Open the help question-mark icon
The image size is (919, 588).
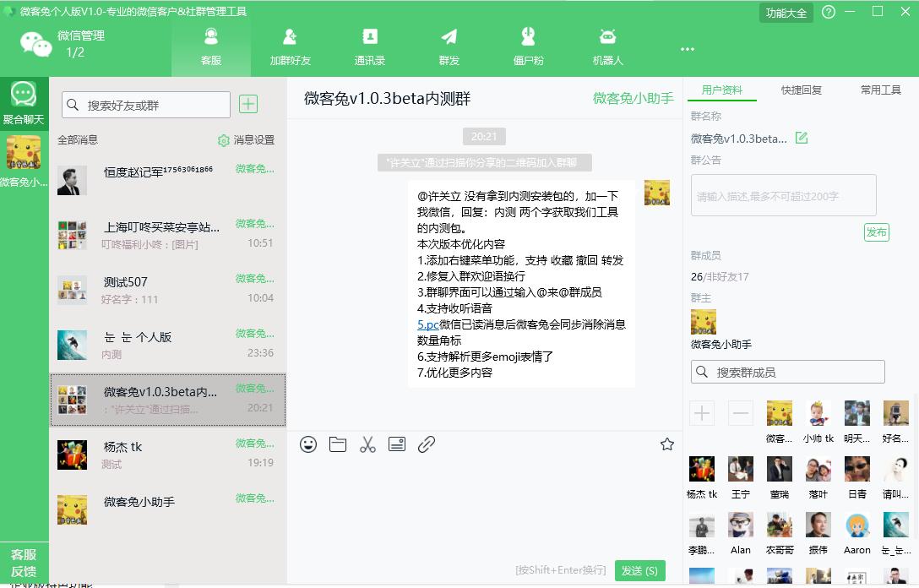pyautogui.click(x=828, y=13)
